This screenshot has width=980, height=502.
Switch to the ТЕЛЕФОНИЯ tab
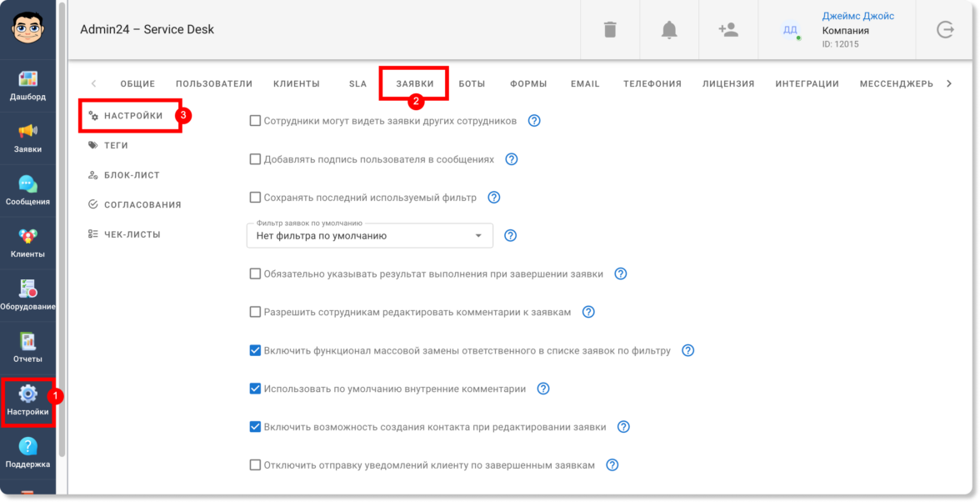point(652,83)
